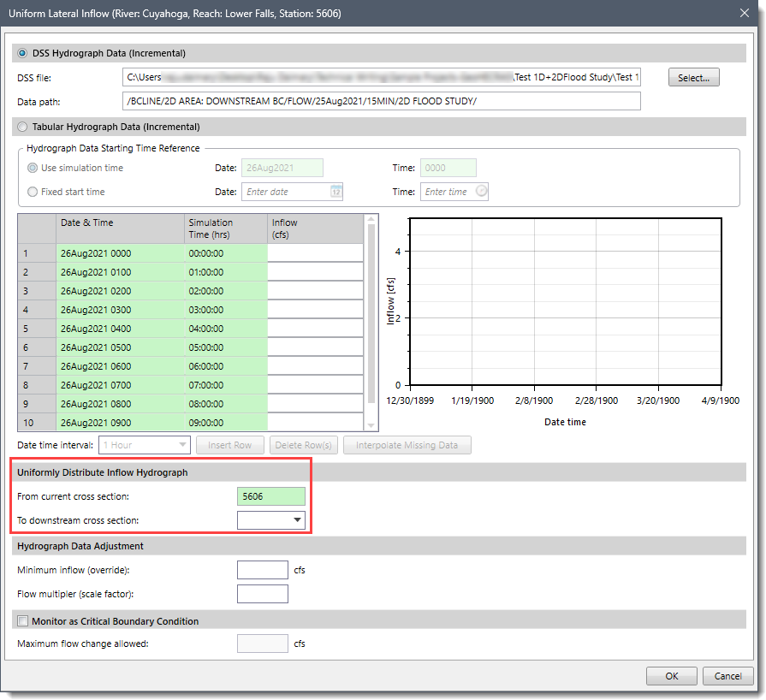Cancel the lateral inflow dialog
Screen dimensions: 766x700
[x=727, y=676]
